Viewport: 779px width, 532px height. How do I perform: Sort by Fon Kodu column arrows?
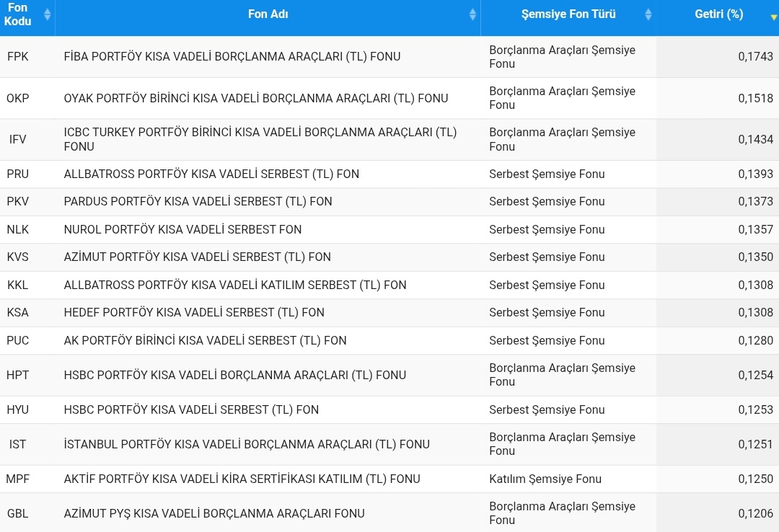[x=47, y=14]
